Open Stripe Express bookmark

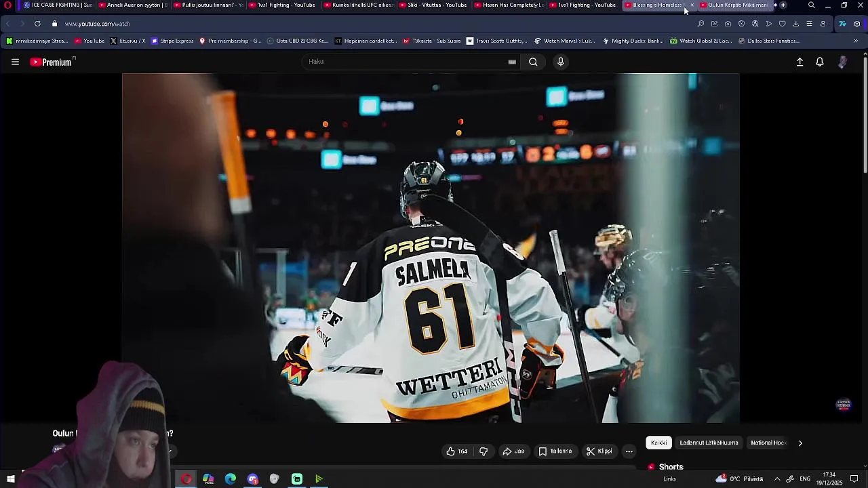172,41
